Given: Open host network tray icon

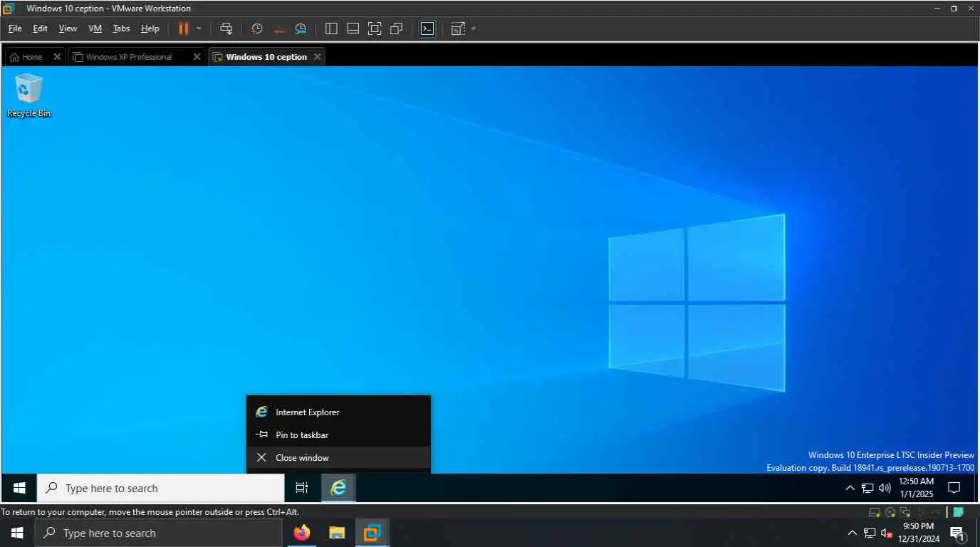Looking at the screenshot, I should tap(870, 533).
